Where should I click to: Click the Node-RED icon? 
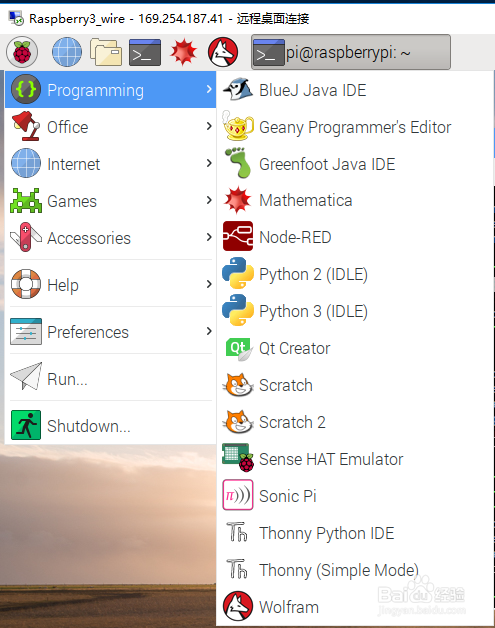(x=238, y=236)
